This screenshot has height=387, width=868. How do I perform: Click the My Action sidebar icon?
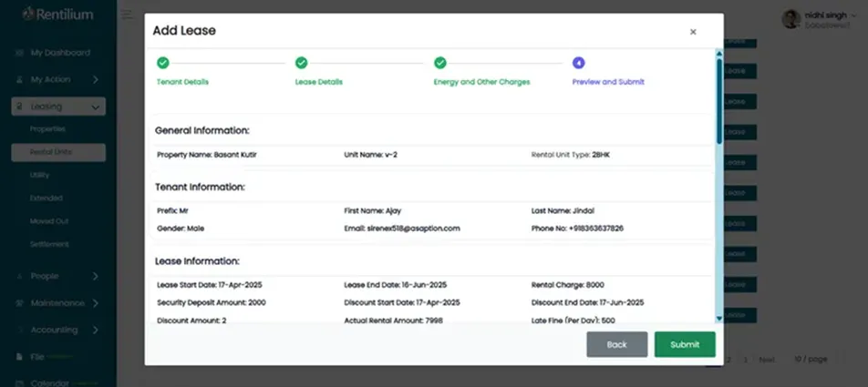pyautogui.click(x=19, y=79)
